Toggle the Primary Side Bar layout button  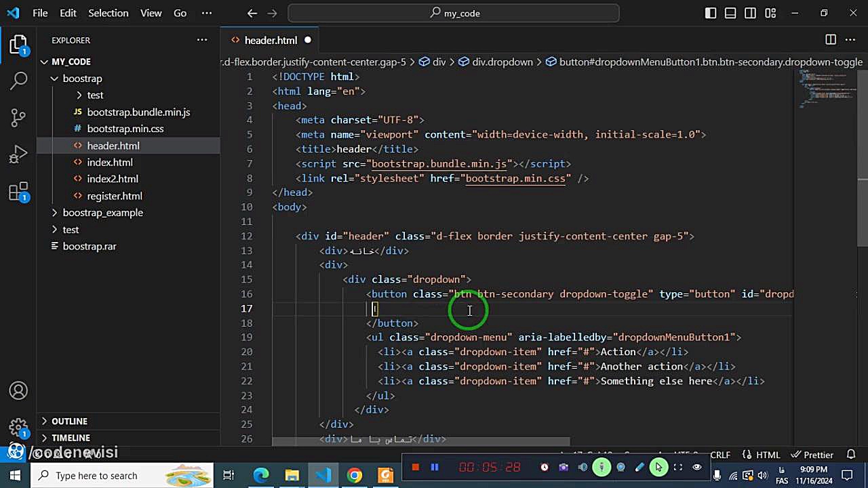(711, 13)
